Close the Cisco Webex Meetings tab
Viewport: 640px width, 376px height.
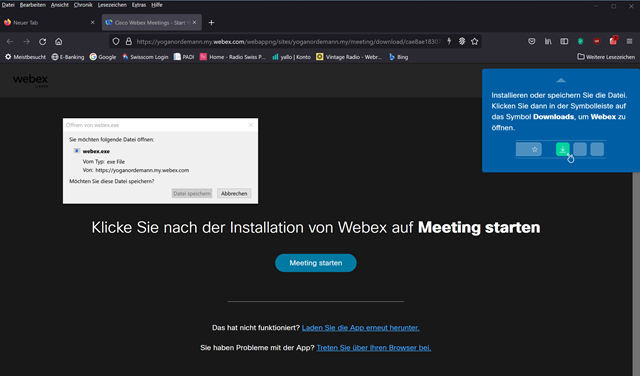(194, 22)
